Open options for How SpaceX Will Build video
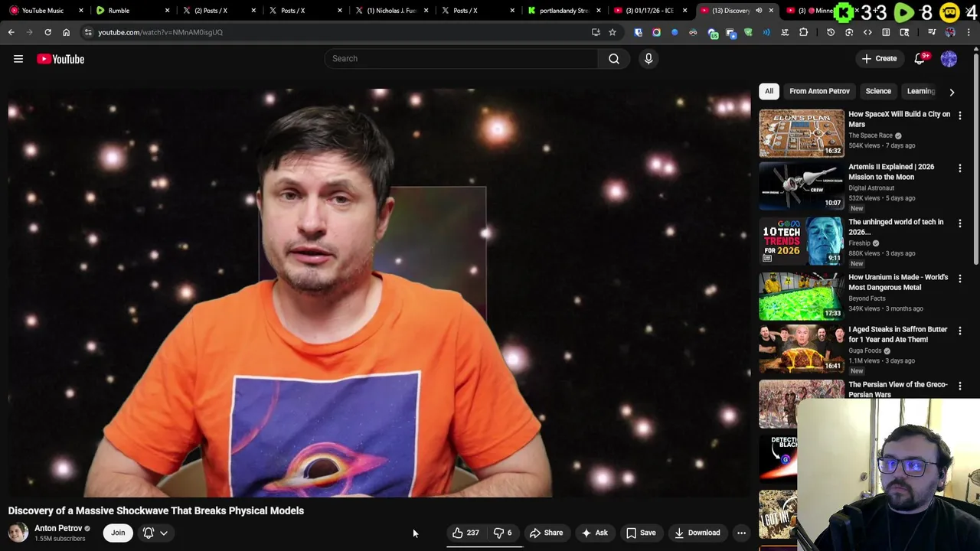The image size is (980, 551). 959,115
